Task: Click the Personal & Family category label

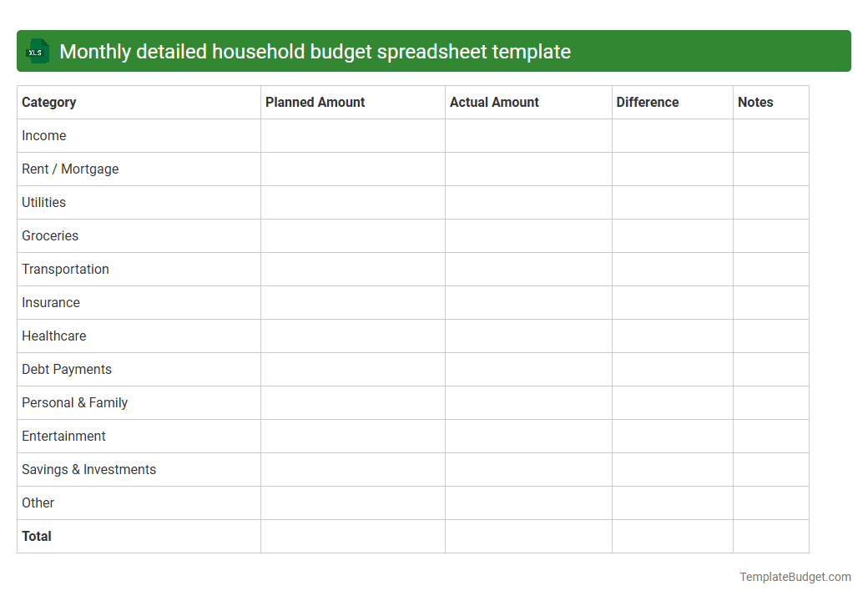Action: pos(74,402)
